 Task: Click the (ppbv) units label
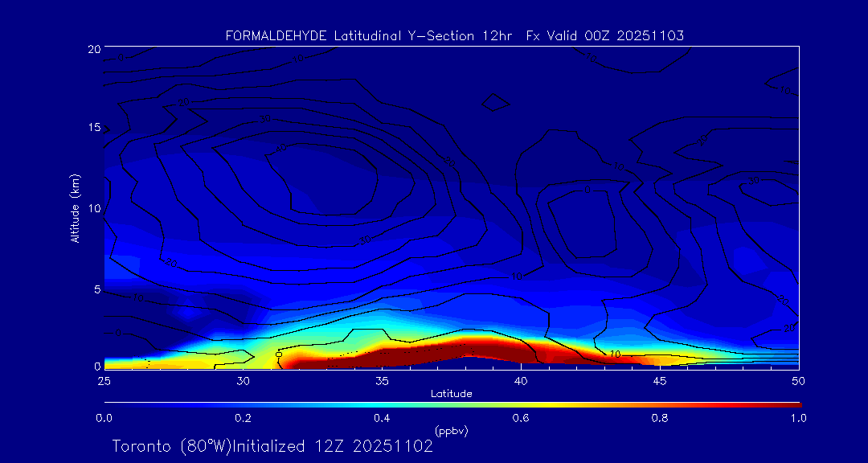pyautogui.click(x=451, y=431)
